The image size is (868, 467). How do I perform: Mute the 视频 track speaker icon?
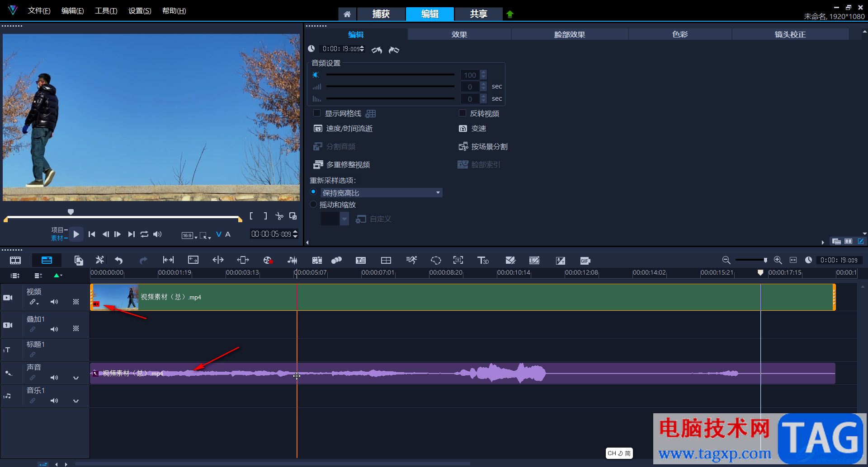coord(54,302)
